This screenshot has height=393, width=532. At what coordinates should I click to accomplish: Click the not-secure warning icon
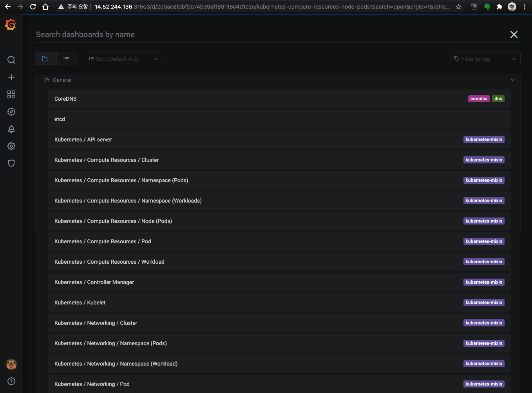click(61, 7)
